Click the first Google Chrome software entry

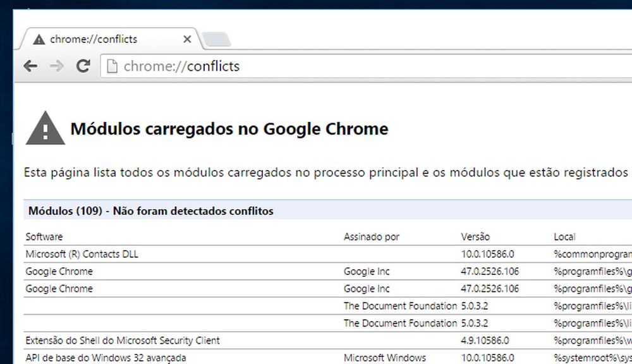point(59,271)
